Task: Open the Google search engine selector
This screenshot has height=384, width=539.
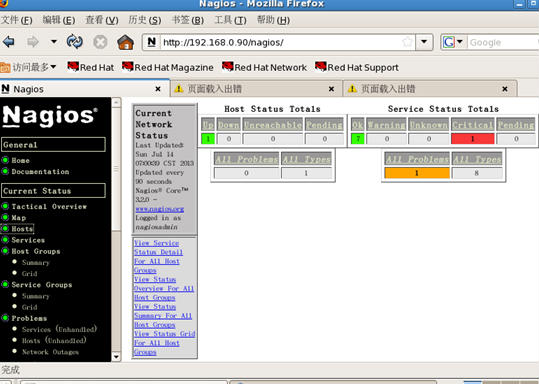Action: (x=453, y=42)
